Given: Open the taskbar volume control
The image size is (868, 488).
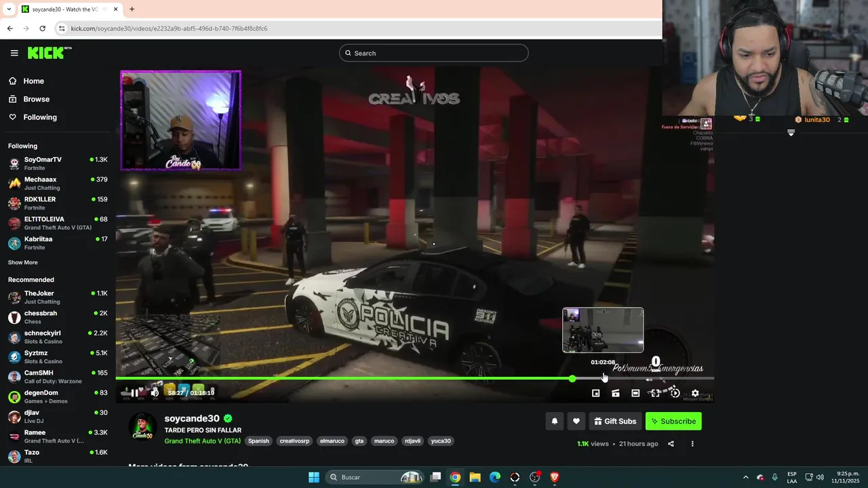Looking at the screenshot, I should pyautogui.click(x=820, y=477).
